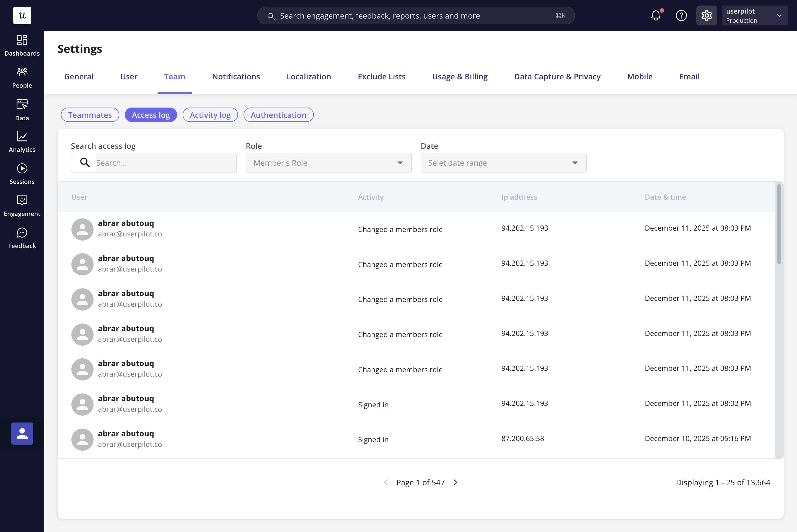Open the Dashboards section in the sidebar

(22, 45)
